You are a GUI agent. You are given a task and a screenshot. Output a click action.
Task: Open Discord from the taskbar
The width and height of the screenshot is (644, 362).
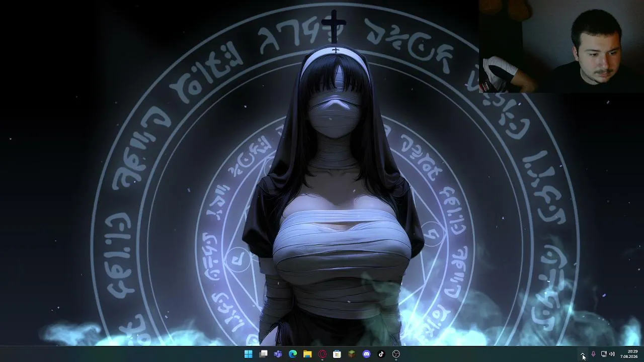[x=367, y=354]
